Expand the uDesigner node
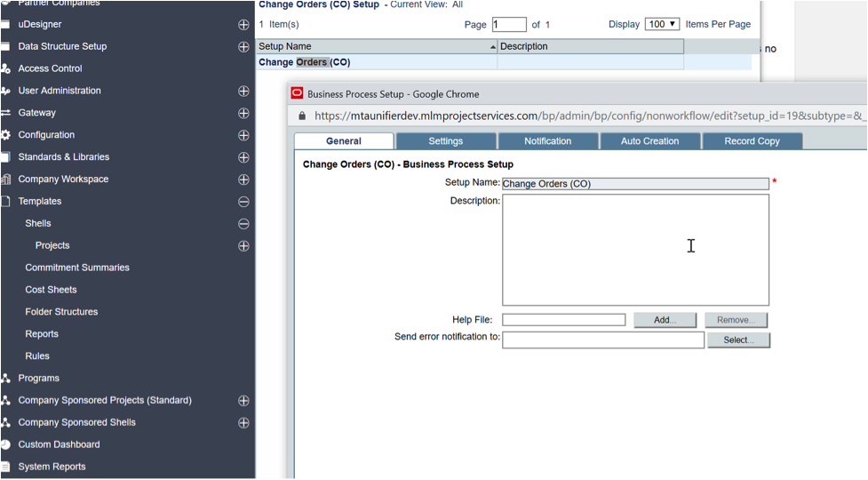The width and height of the screenshot is (868, 480). [x=243, y=24]
